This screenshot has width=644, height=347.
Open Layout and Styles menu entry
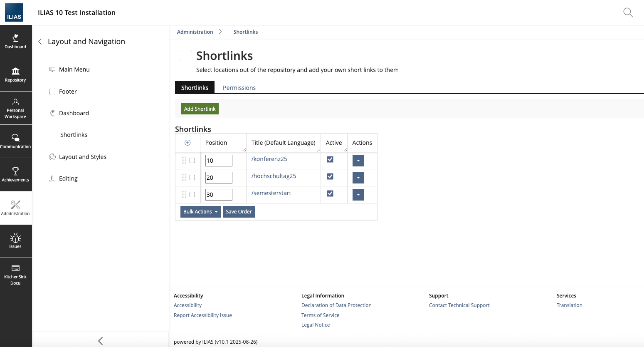82,157
